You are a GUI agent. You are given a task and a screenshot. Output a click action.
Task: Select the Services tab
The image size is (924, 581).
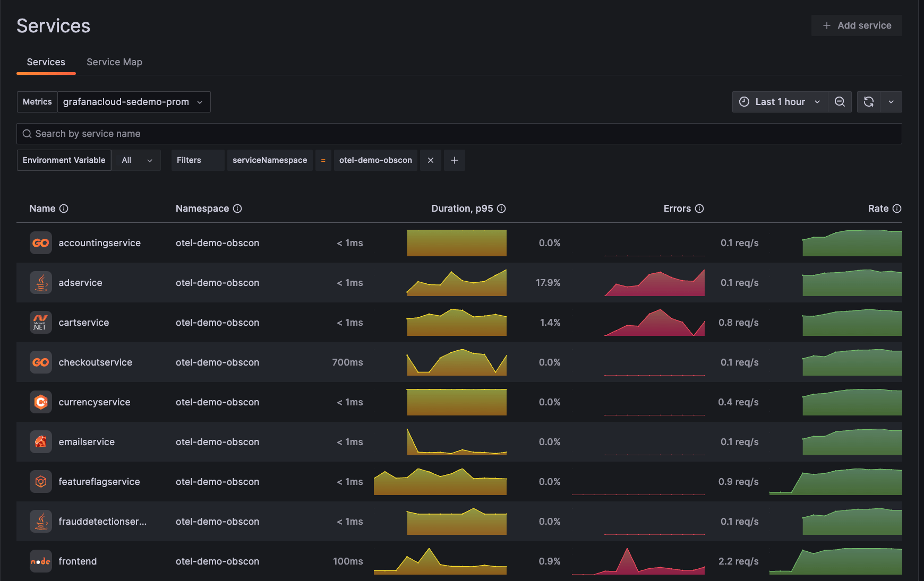click(x=46, y=62)
